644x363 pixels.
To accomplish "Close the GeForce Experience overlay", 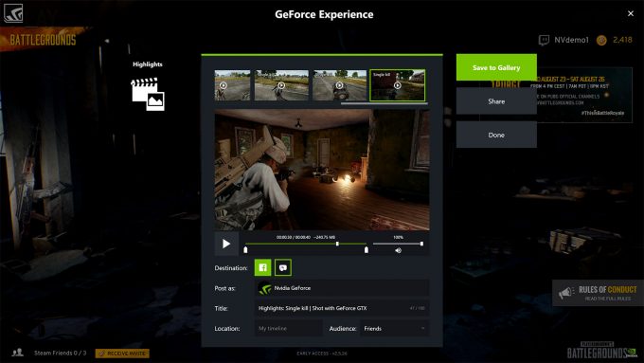I will click(631, 13).
